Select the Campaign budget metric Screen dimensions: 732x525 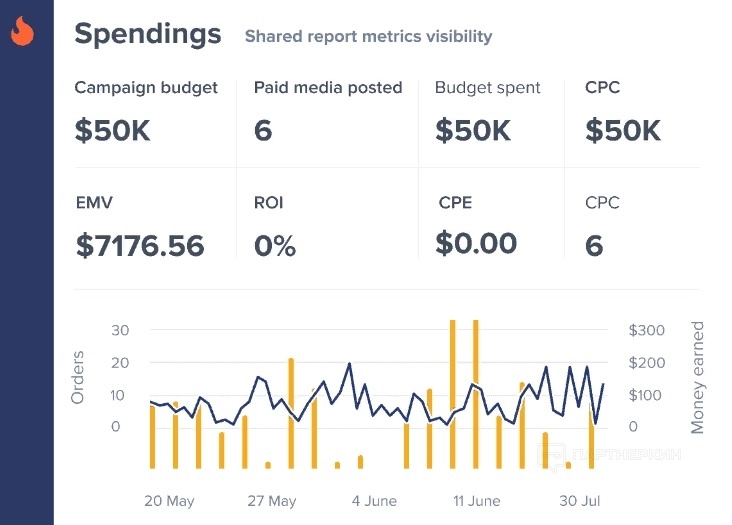pyautogui.click(x=146, y=110)
